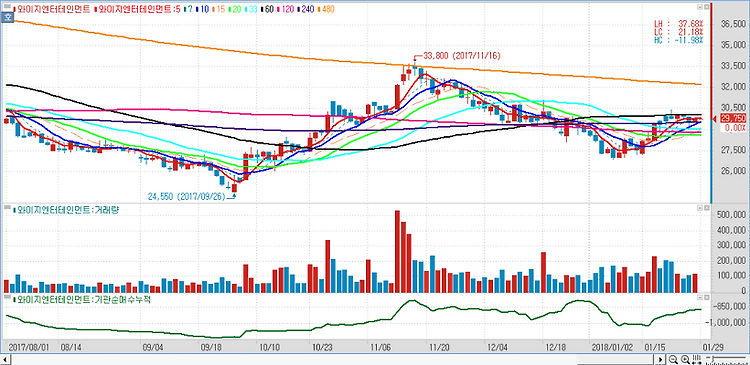Click the bar spacing adjust icon
The height and width of the screenshot is (365, 750).
(x=696, y=359)
